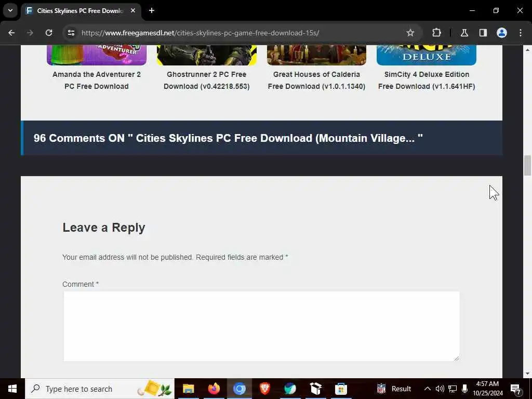Screen dimensions: 532x399
Task: Open the tab search dropdown arrow
Action: click(x=10, y=10)
